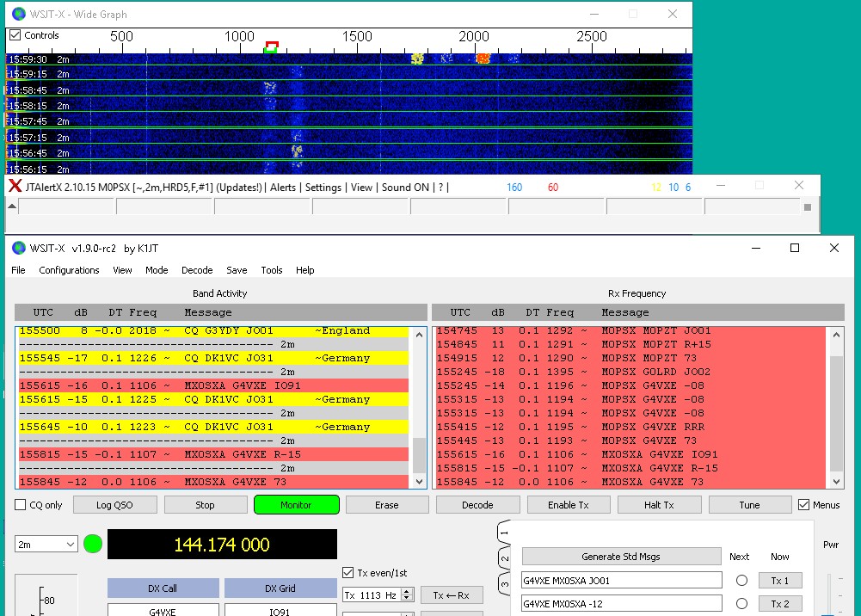The image size is (861, 616).
Task: Switch to message tab 2
Action: 504,558
